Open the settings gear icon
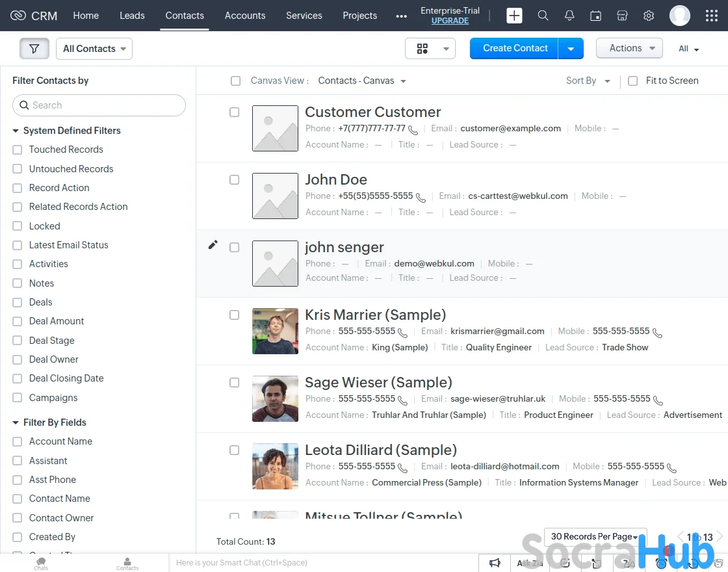Screen dimensions: 728x572 648,16
